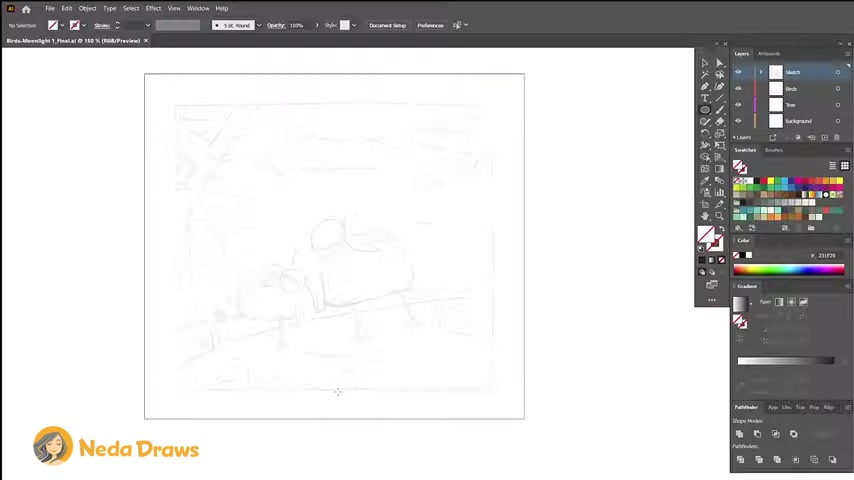Click Document Setup button
Image resolution: width=854 pixels, height=480 pixels.
click(x=387, y=26)
